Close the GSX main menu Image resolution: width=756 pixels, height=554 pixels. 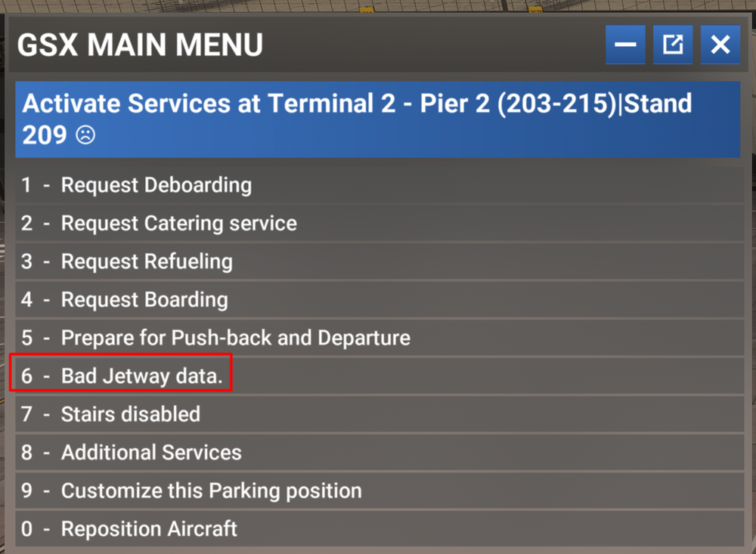tap(720, 45)
